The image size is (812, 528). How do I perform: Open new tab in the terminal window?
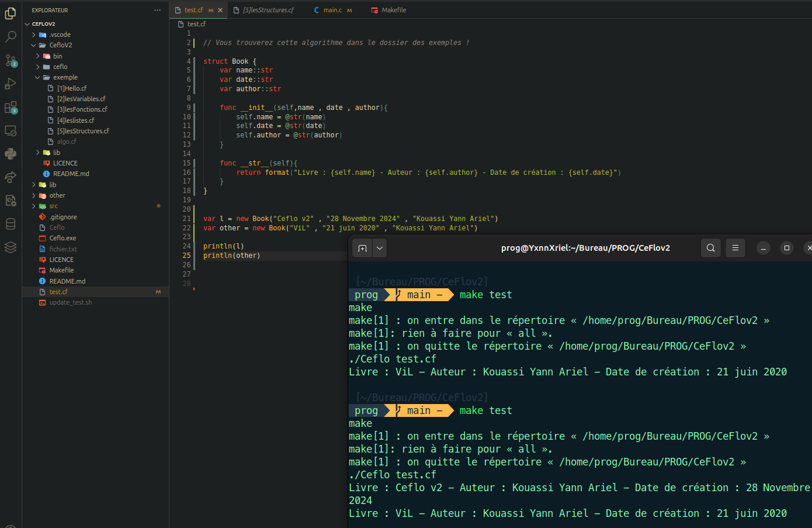point(362,248)
